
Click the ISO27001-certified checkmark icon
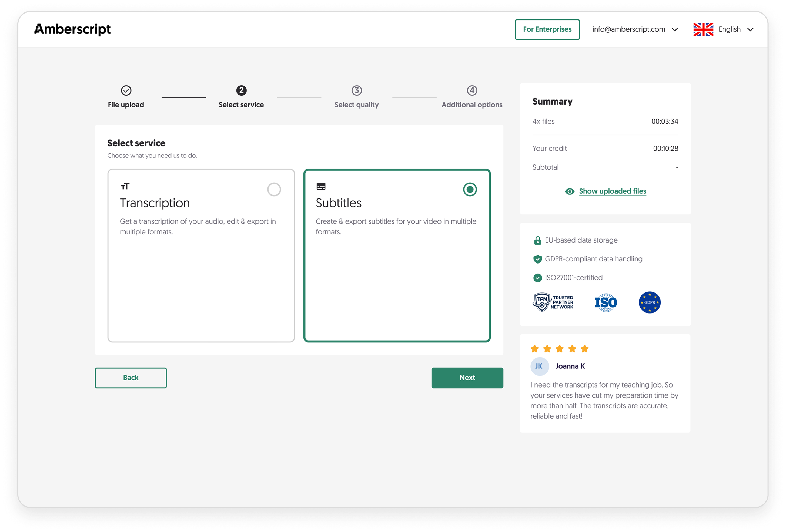tap(537, 278)
